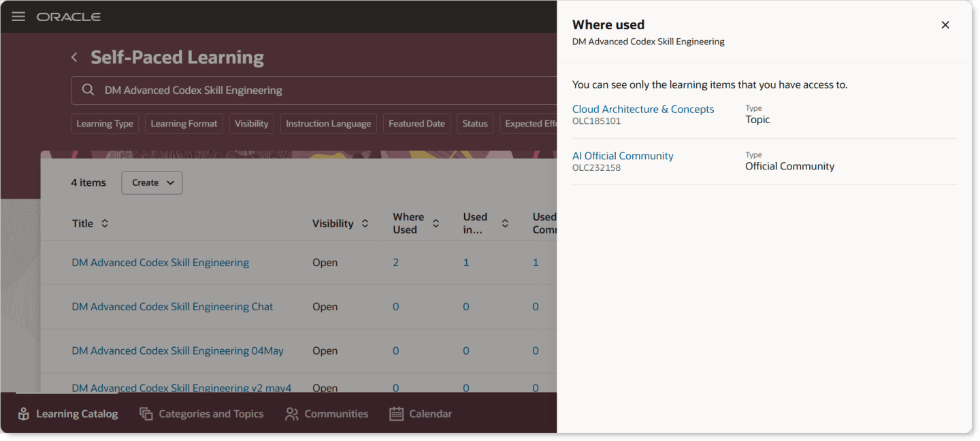Viewport: 980px width, 441px height.
Task: Open the Create dropdown button
Action: pos(152,182)
